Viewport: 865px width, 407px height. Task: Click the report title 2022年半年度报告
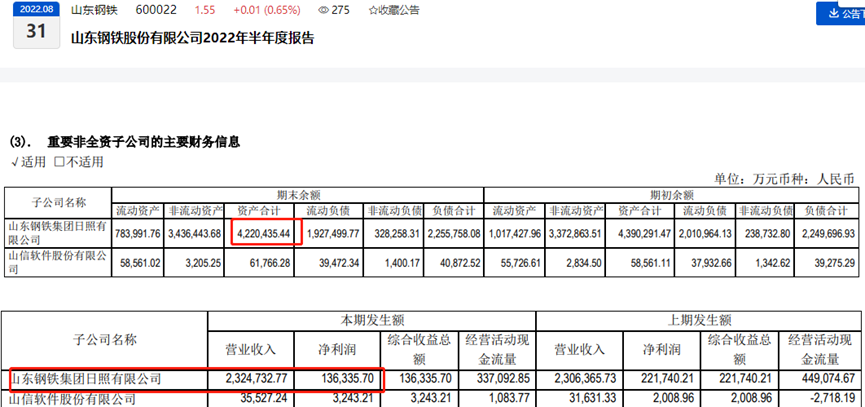pyautogui.click(x=192, y=38)
